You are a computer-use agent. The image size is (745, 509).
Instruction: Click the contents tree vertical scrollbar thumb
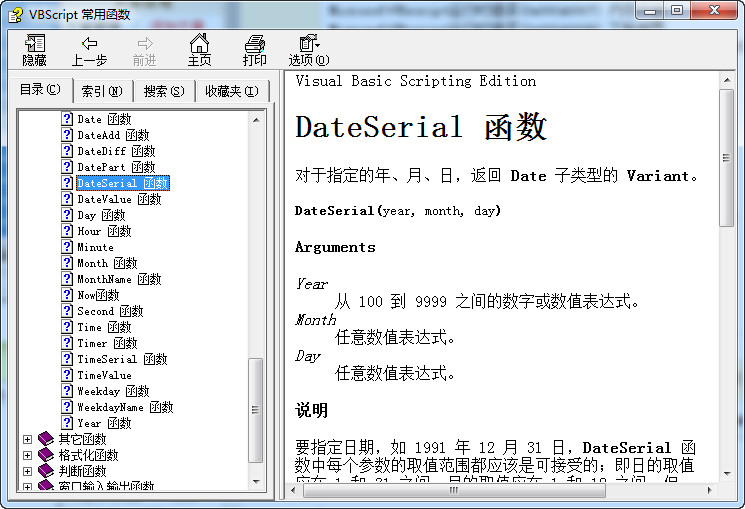[x=256, y=410]
